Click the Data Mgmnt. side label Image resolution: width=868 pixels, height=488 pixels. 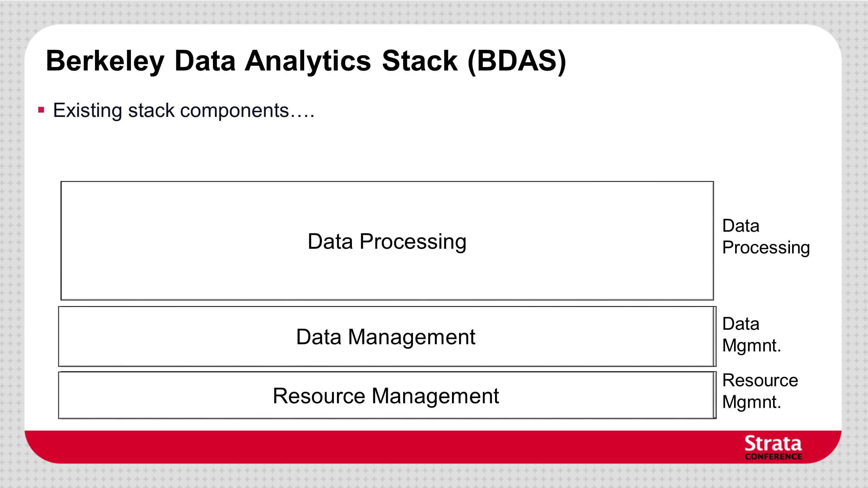752,335
